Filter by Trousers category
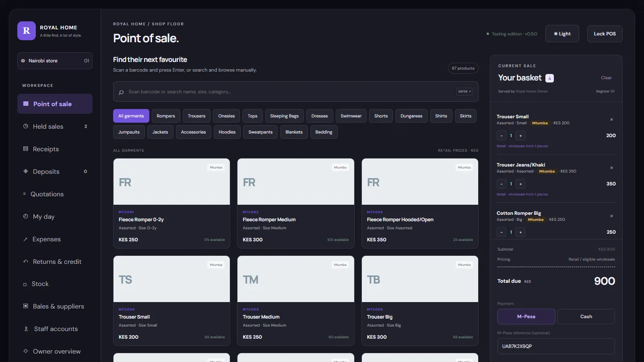This screenshot has width=644, height=362. (x=196, y=116)
